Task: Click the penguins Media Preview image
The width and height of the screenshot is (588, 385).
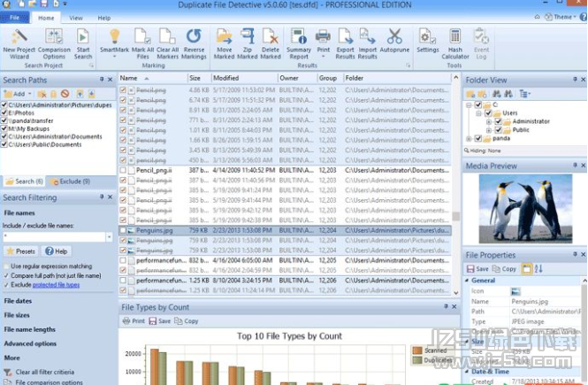Action: (x=525, y=209)
